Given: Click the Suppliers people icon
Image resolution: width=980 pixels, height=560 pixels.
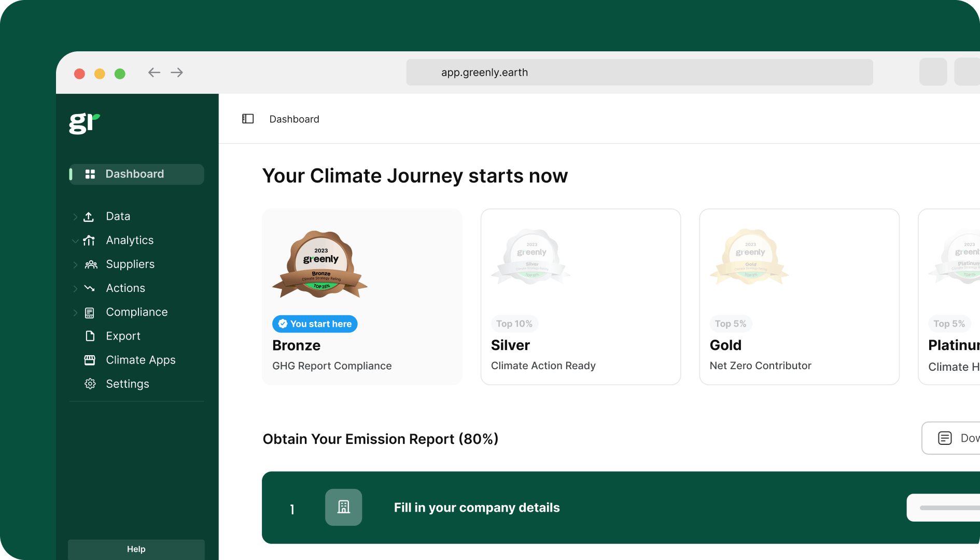Looking at the screenshot, I should click(x=91, y=264).
